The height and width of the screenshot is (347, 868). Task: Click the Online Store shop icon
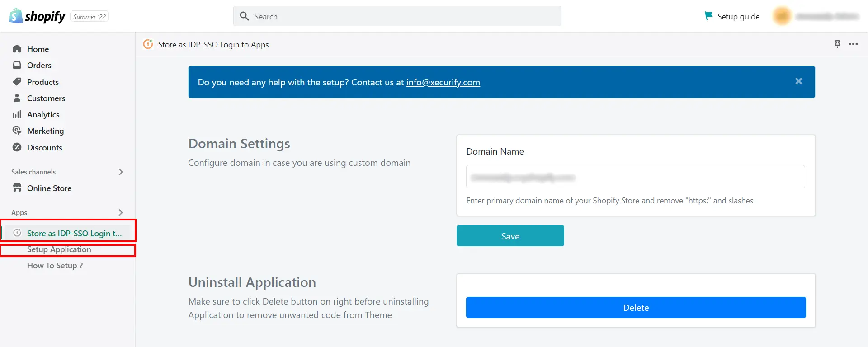(17, 188)
